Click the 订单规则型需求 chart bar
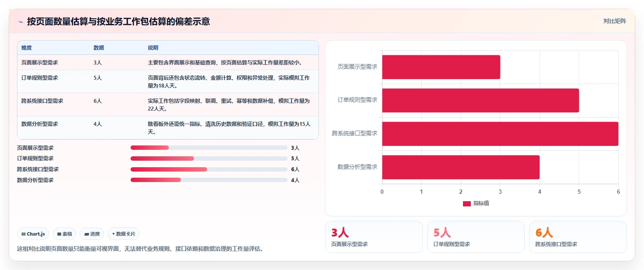This screenshot has height=270, width=644. (x=480, y=100)
